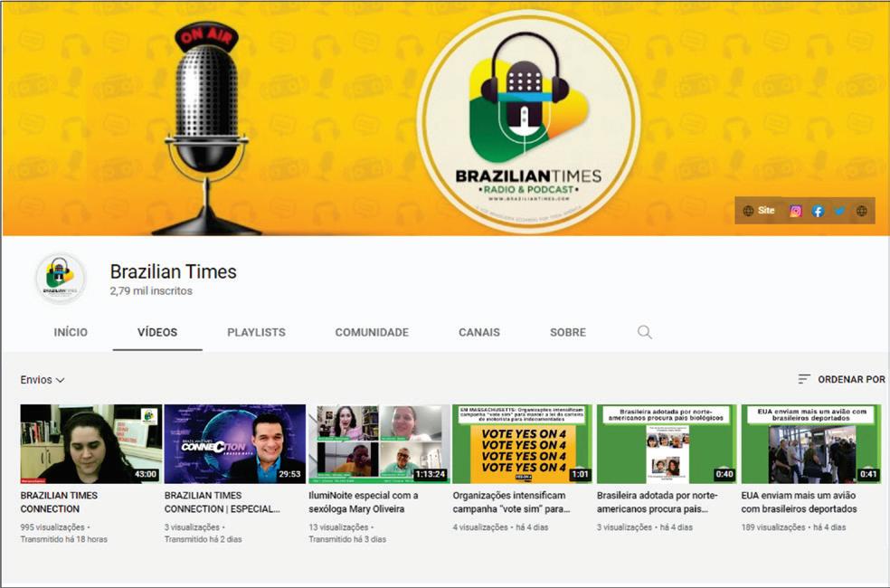Screen dimensions: 890x588
Task: Click the 2,79 mil inscritos text
Action: 151,291
